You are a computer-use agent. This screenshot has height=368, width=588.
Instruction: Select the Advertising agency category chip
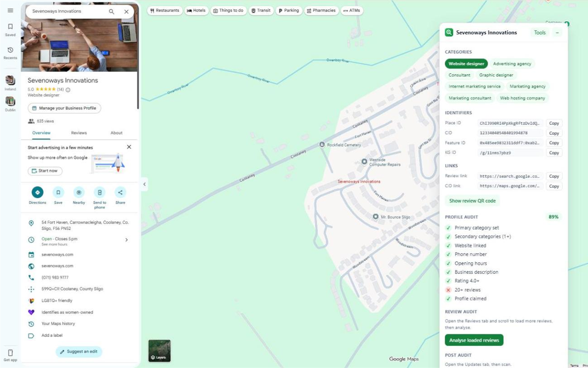tap(512, 64)
